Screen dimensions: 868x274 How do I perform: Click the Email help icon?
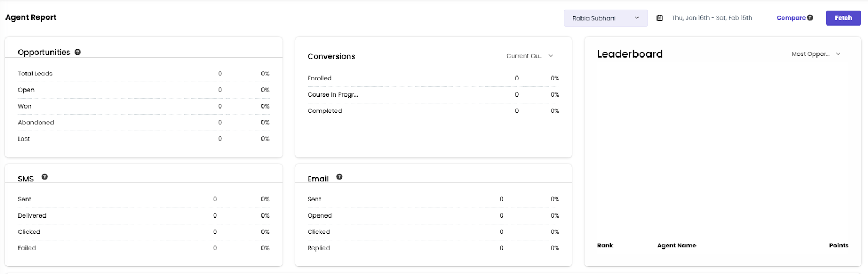pos(339,177)
